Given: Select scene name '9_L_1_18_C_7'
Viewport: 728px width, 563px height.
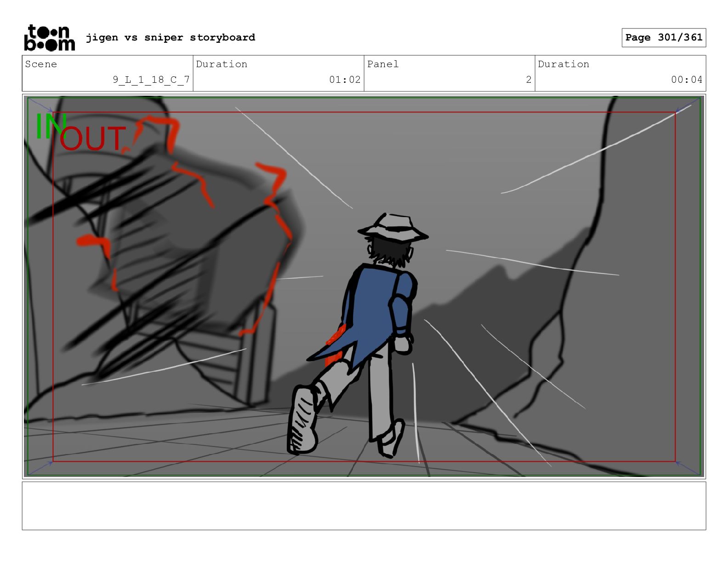Looking at the screenshot, I should click(151, 80).
